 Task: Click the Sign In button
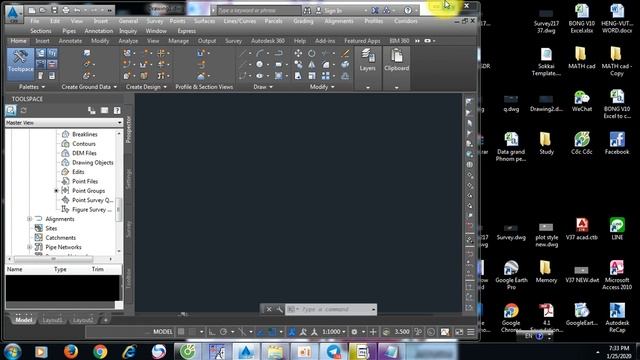coord(333,11)
